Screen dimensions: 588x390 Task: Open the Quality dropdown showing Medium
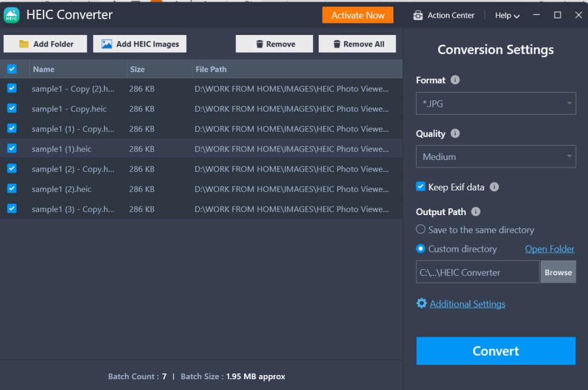(496, 157)
